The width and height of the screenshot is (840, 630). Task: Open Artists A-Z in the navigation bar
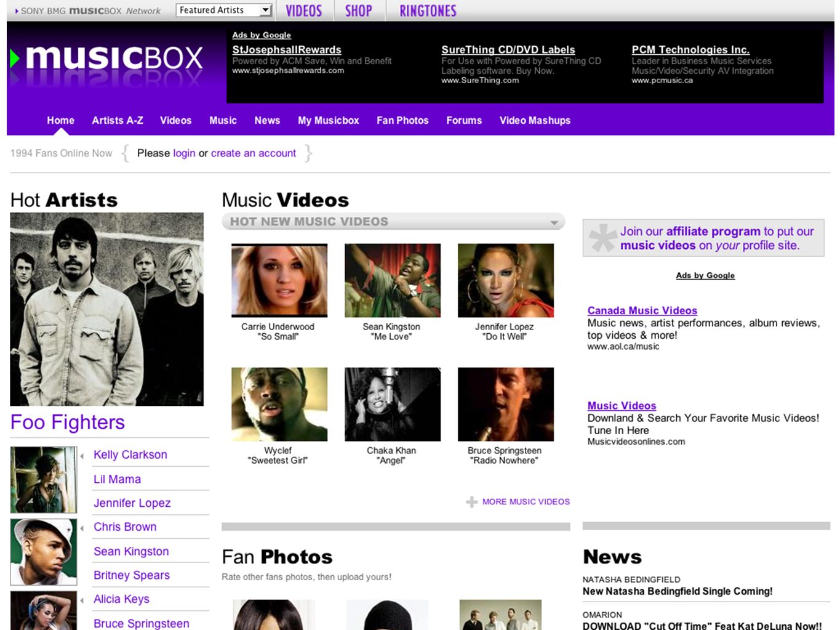pyautogui.click(x=118, y=121)
